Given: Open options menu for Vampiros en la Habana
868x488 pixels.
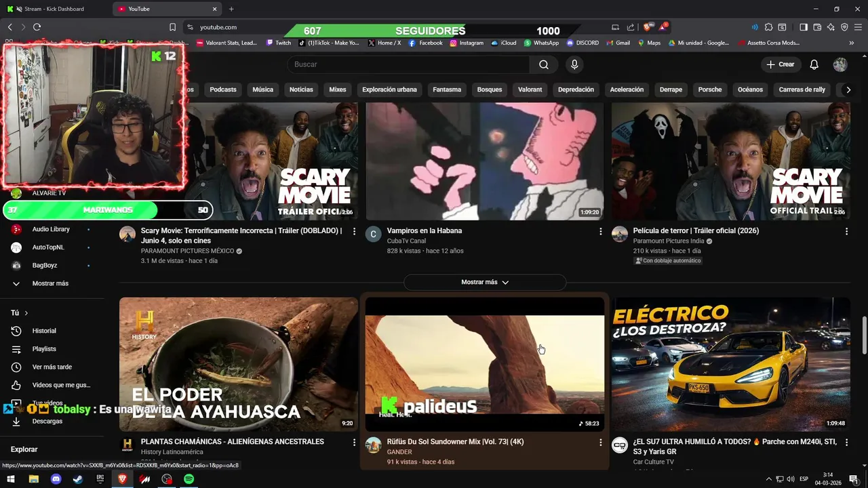Looking at the screenshot, I should click(x=600, y=232).
